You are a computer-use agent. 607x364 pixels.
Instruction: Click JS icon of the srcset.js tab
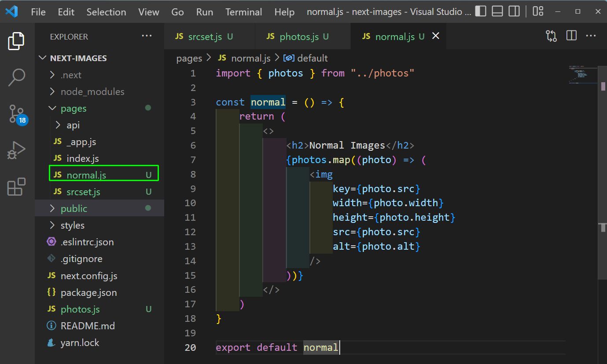click(x=179, y=36)
